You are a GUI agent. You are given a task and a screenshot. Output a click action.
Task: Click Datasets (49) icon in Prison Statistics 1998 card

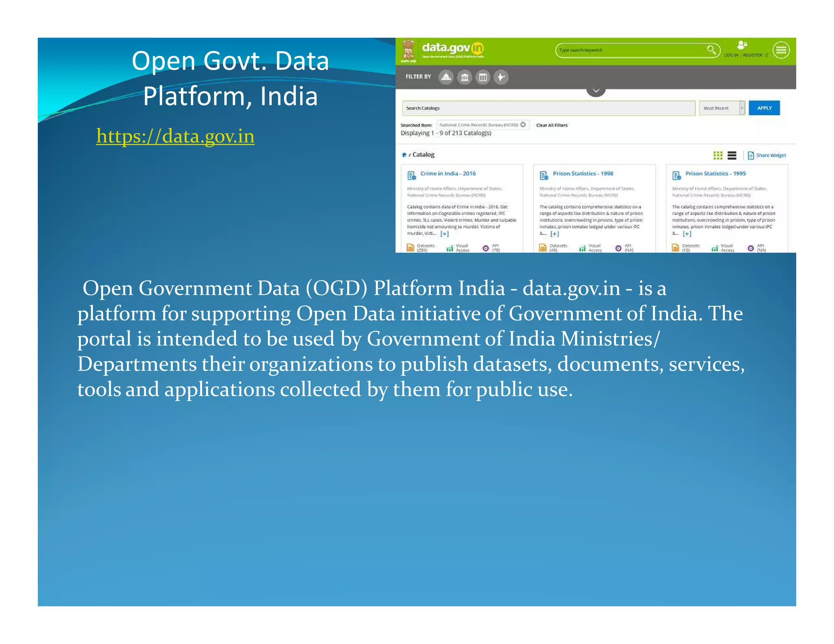click(x=543, y=248)
